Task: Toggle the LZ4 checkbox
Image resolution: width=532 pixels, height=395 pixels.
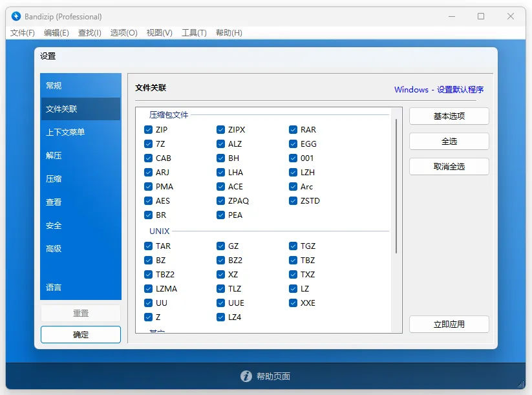Action: [220, 317]
